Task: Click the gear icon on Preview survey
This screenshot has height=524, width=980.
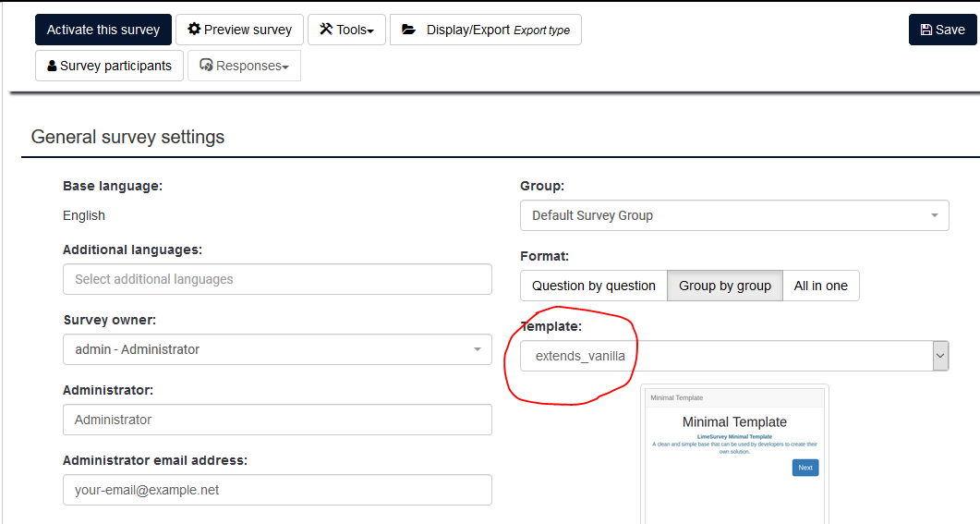Action: 194,30
